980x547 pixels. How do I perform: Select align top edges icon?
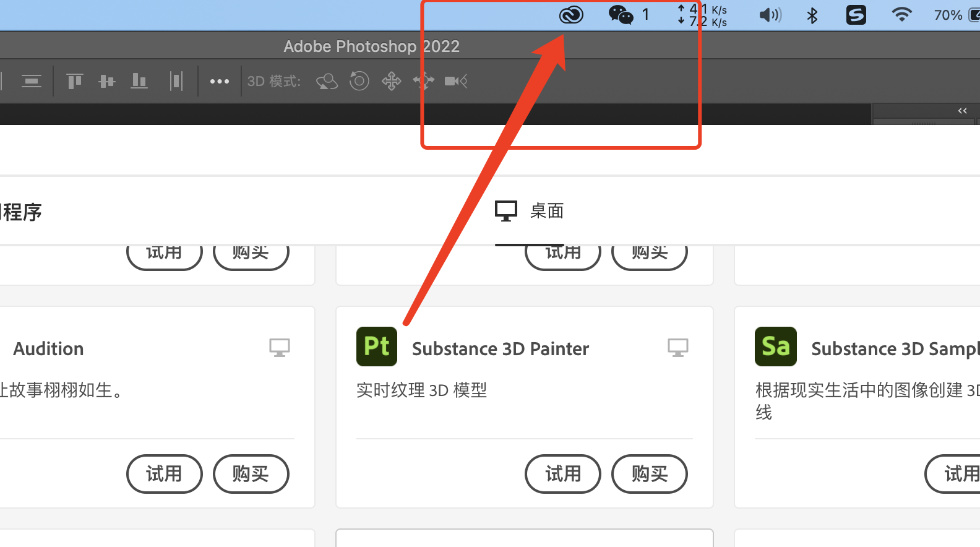point(75,81)
